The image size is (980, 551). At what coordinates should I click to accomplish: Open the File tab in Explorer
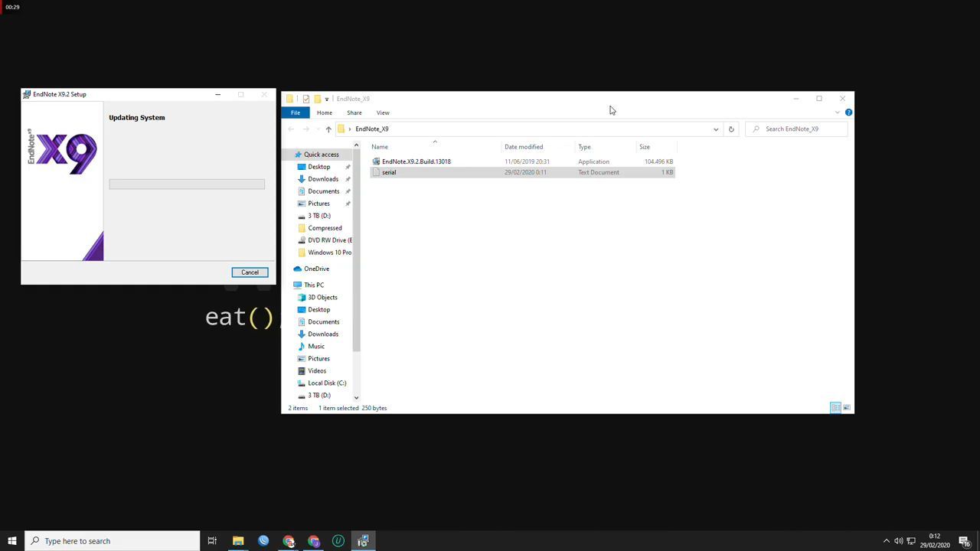coord(295,112)
